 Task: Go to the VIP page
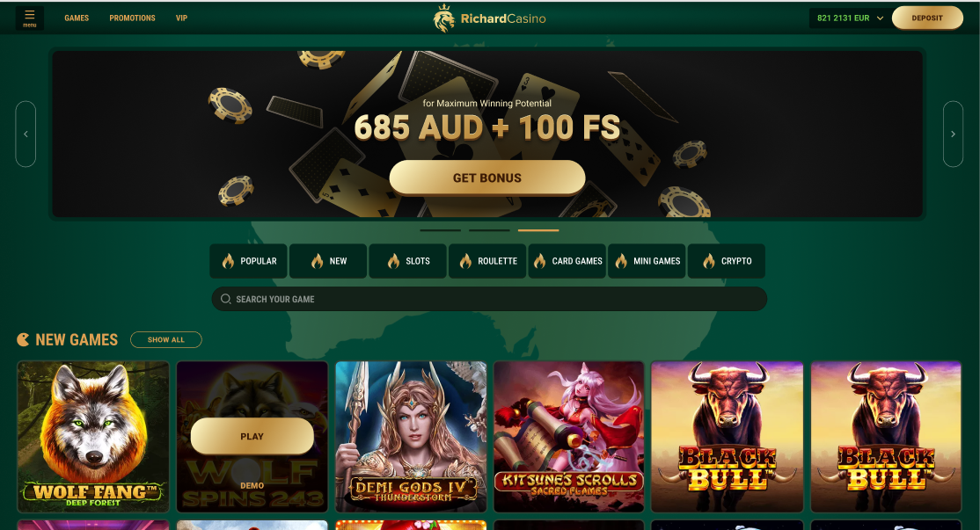[181, 18]
